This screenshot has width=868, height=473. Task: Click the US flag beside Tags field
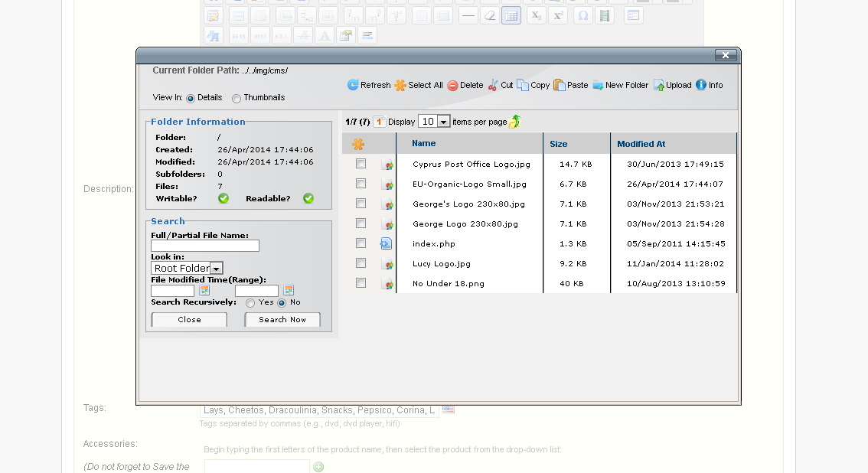[x=449, y=410]
